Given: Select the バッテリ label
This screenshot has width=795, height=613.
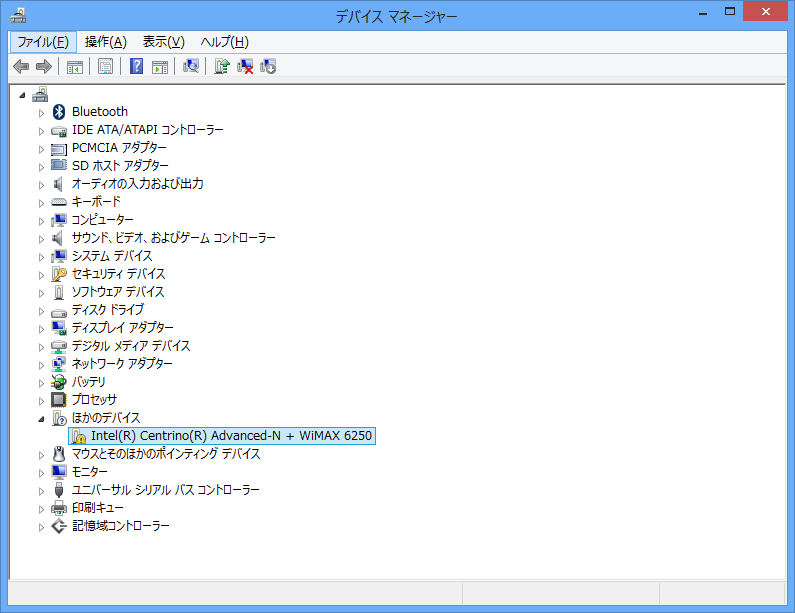Looking at the screenshot, I should click(x=89, y=382).
